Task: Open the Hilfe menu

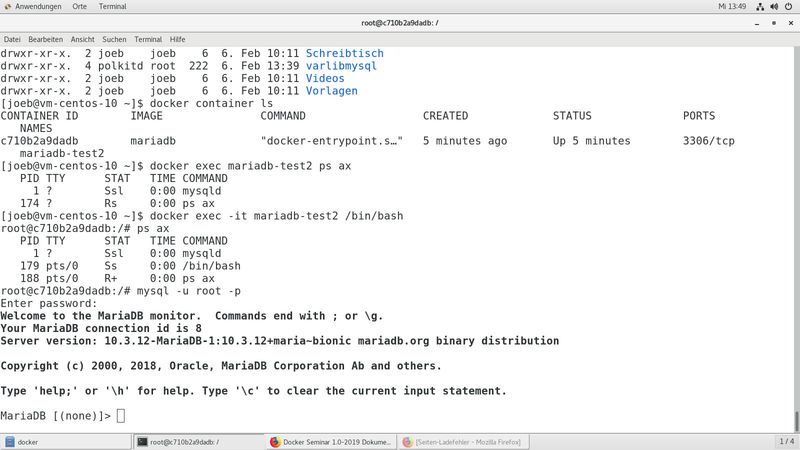Action: (x=178, y=39)
